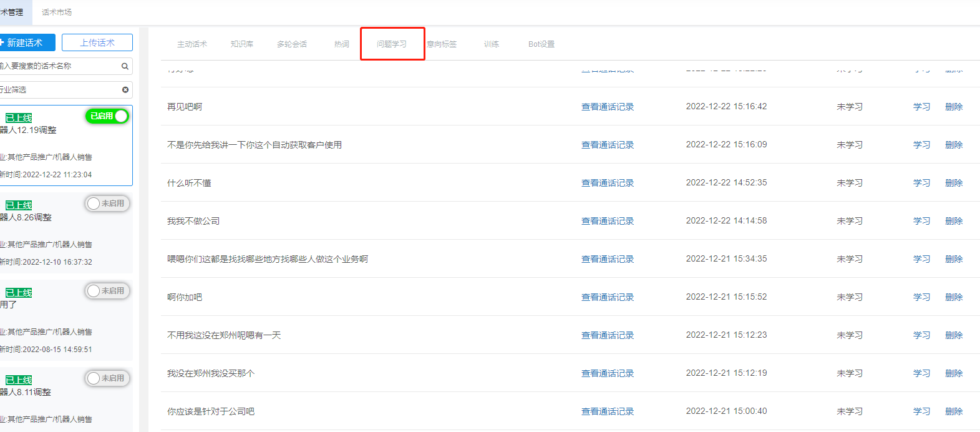Screen dimensions: 980x432
Task: View call record for 你应该是针对于公司吧
Action: click(608, 411)
